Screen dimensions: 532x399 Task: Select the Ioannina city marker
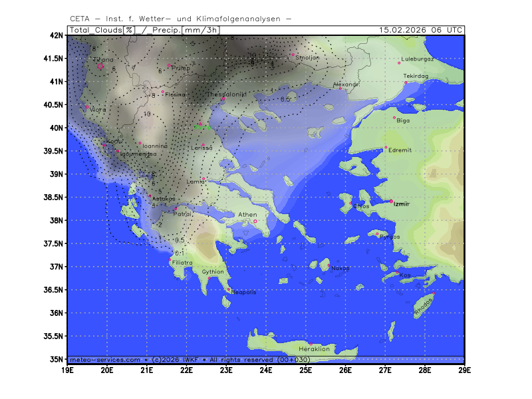(x=140, y=143)
